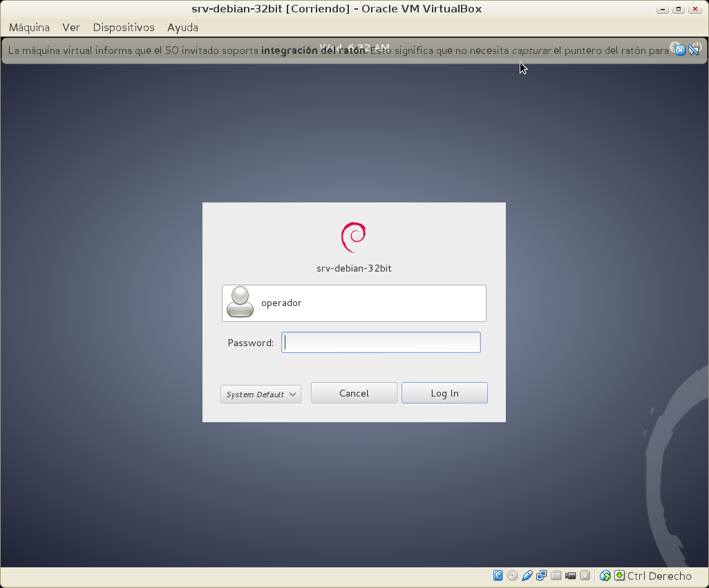
Task: Open the network adapters status icon
Action: tap(542, 576)
